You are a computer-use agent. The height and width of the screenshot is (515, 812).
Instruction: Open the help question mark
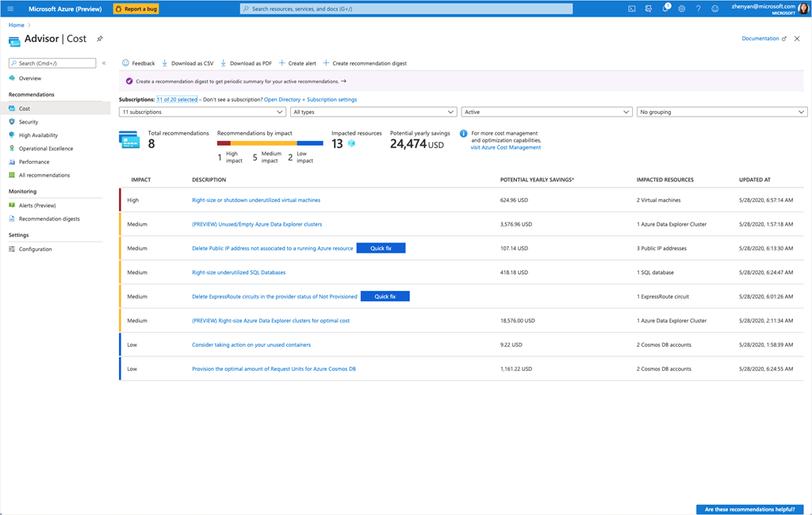698,9
